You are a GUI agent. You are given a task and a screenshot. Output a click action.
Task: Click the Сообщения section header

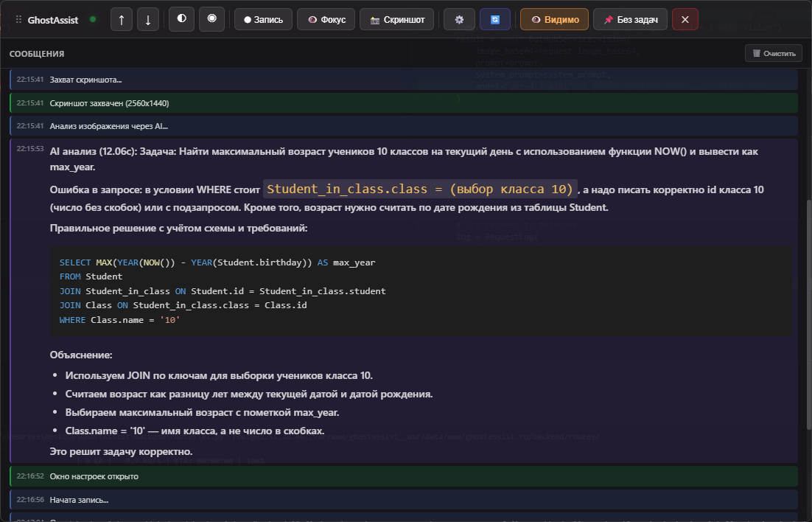coord(37,54)
